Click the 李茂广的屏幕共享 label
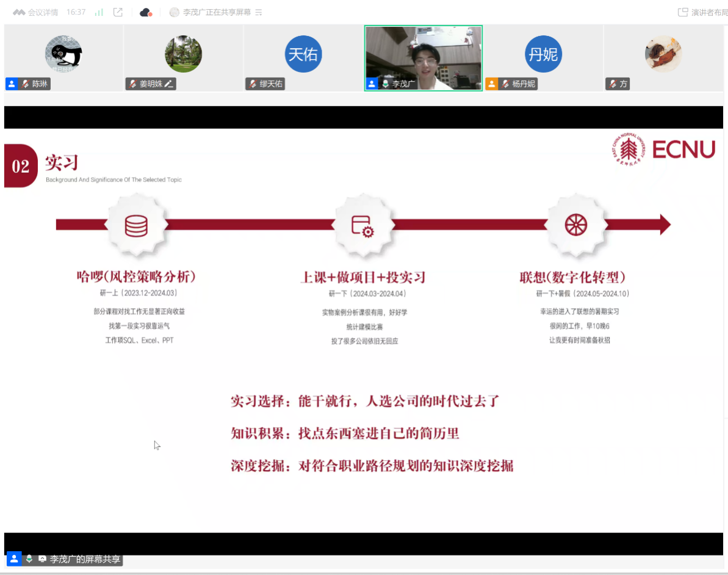The width and height of the screenshot is (728, 575). 85,559
